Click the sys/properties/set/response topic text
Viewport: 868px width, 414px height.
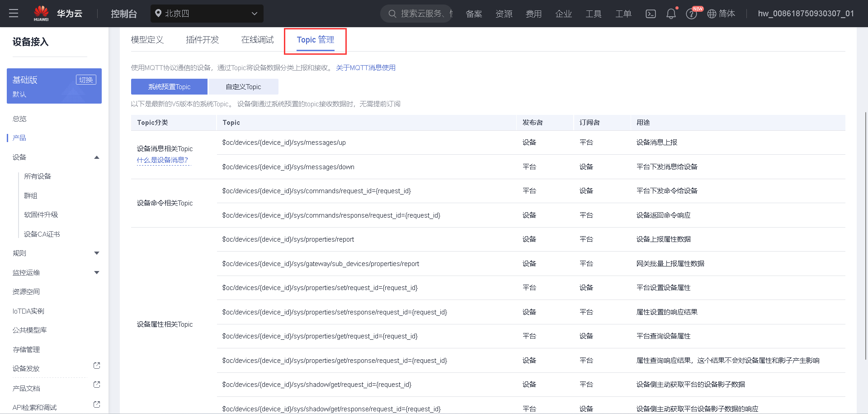point(335,312)
